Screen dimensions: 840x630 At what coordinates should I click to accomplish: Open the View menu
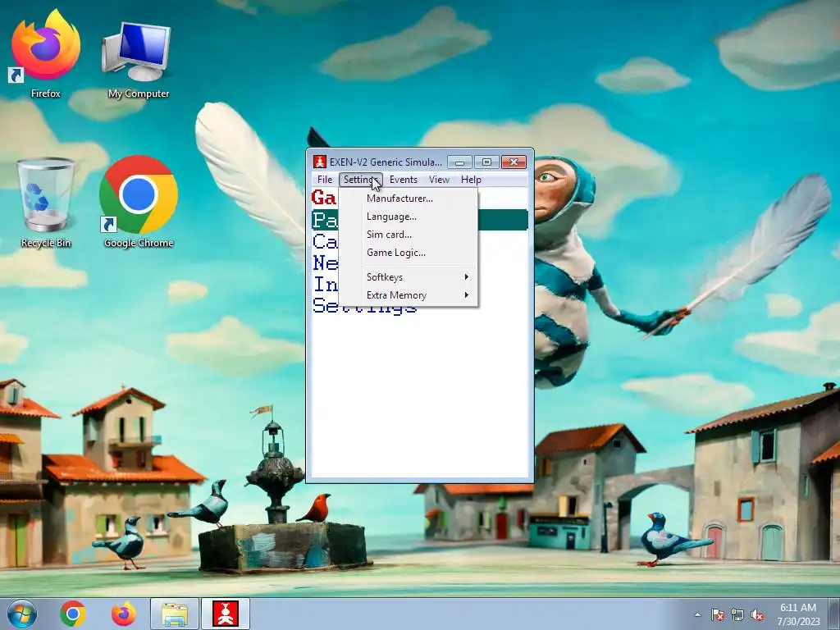pos(439,180)
